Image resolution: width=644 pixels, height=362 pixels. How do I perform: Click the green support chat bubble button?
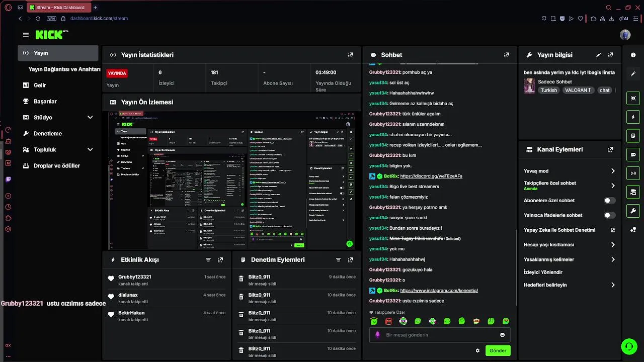point(628,346)
